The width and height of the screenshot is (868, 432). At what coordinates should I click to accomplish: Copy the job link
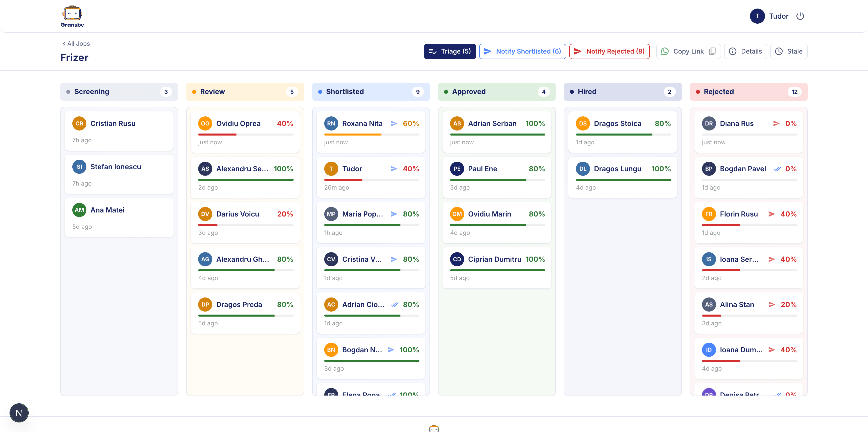pos(688,51)
